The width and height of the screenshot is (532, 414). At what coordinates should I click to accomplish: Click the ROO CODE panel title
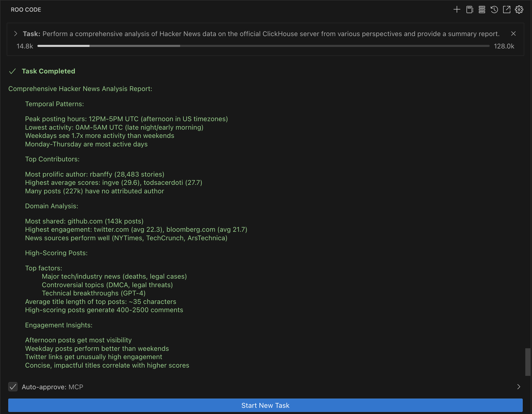[x=26, y=10]
